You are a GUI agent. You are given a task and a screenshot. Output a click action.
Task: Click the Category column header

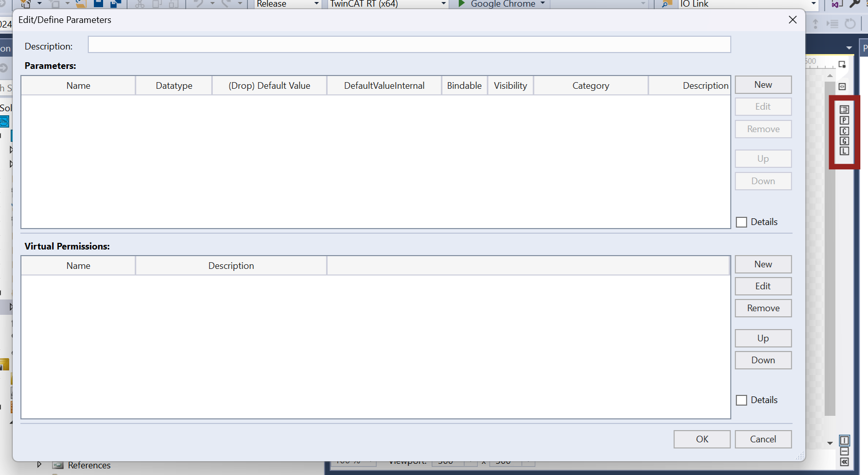[x=591, y=86]
